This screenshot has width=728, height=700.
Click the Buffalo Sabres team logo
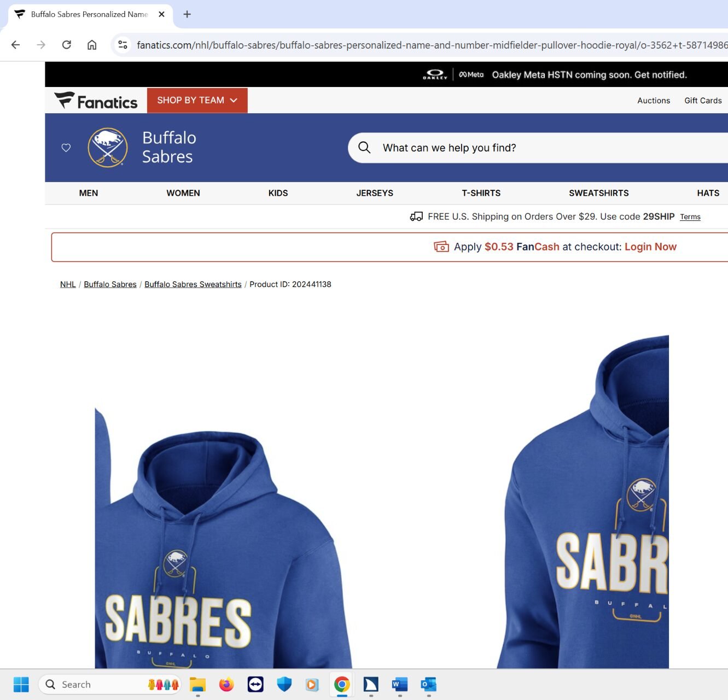coord(108,148)
